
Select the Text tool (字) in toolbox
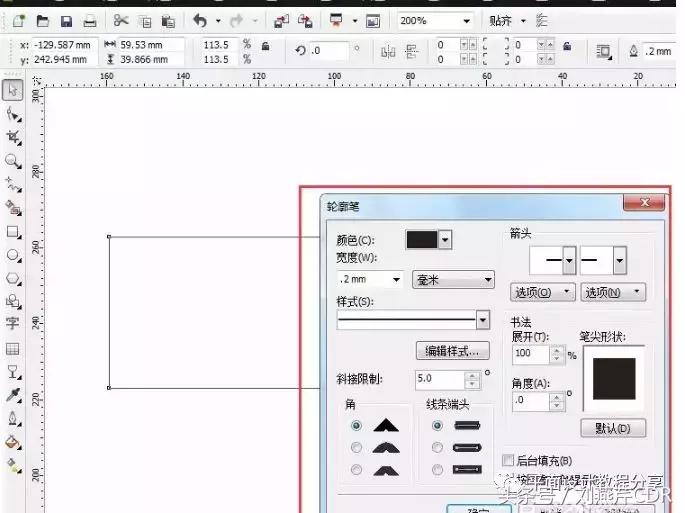pos(12,323)
